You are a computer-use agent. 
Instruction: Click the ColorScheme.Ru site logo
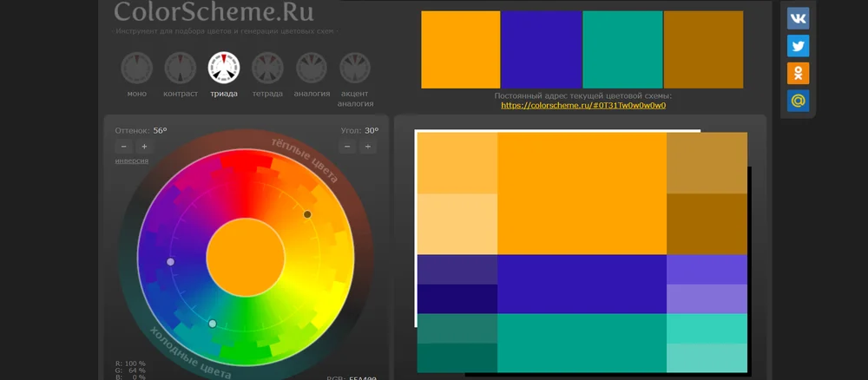click(x=214, y=12)
